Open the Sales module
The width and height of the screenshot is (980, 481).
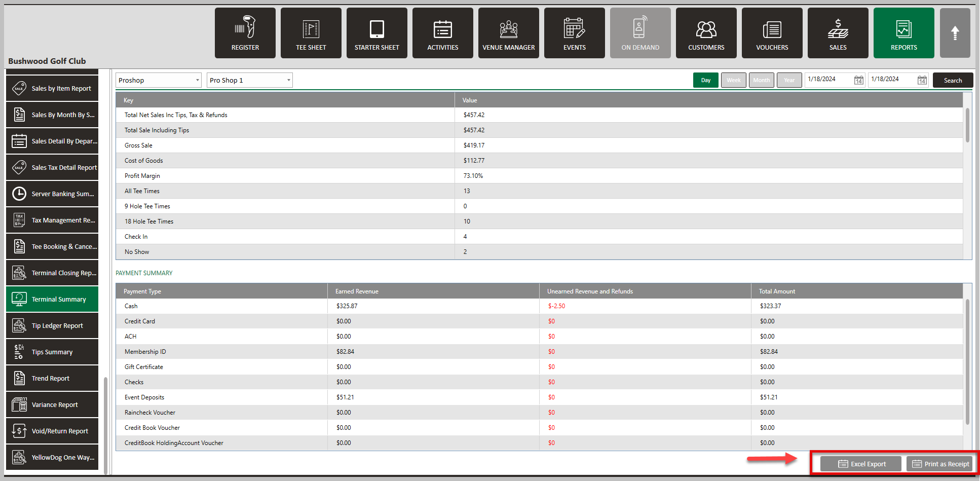tap(838, 33)
